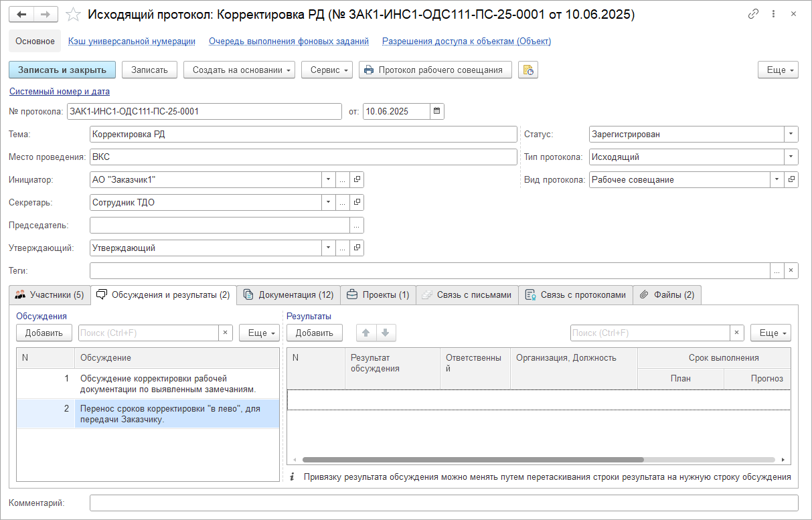Click the star favorite icon by the title
Image resolution: width=812 pixels, height=520 pixels.
point(74,14)
